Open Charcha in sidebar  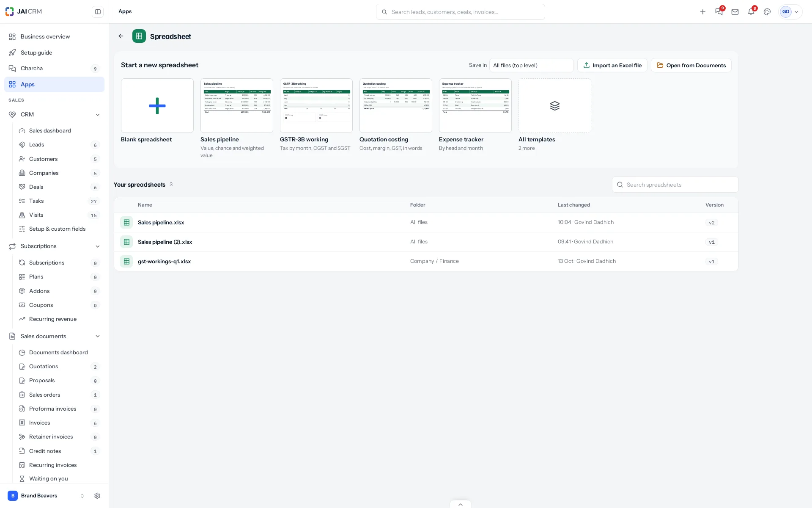(x=54, y=69)
